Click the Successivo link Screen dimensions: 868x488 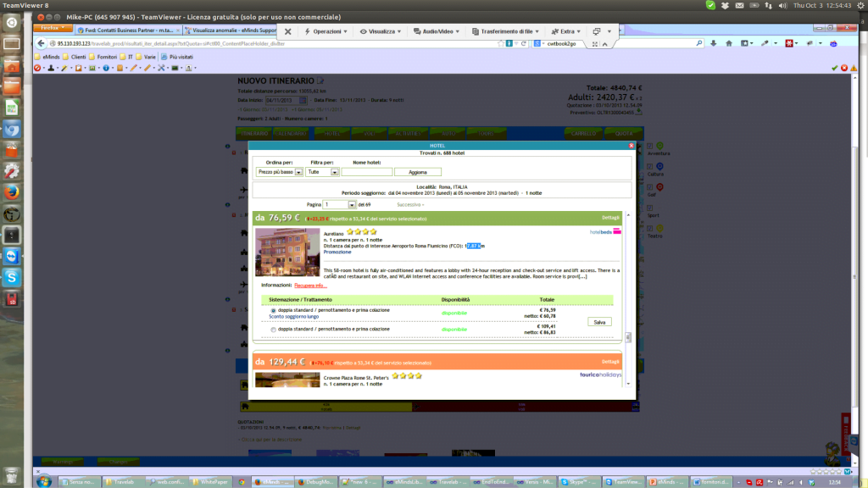point(410,205)
